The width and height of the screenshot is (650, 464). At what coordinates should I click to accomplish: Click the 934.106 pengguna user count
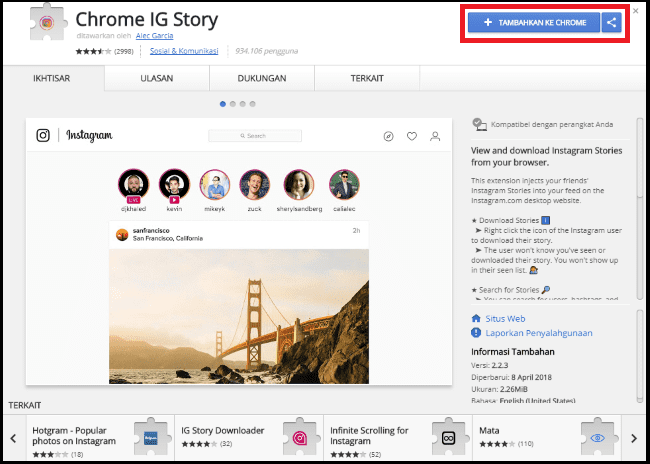(267, 51)
